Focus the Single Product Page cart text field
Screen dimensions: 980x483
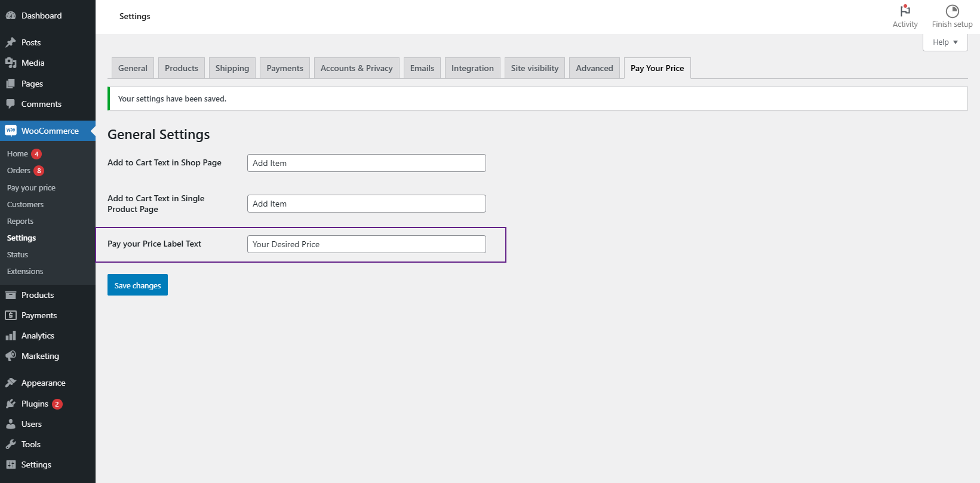(367, 204)
